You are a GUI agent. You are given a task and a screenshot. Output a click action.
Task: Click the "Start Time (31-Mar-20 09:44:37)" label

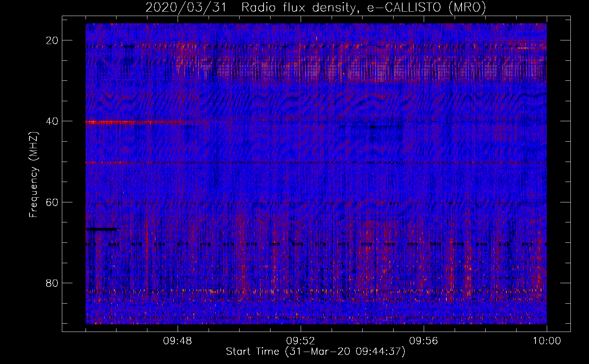(316, 352)
